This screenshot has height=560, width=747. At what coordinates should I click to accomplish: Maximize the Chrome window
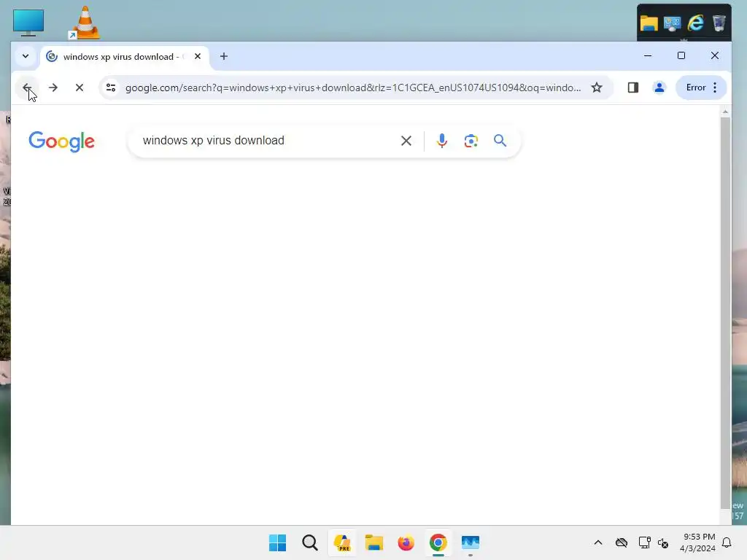(681, 55)
